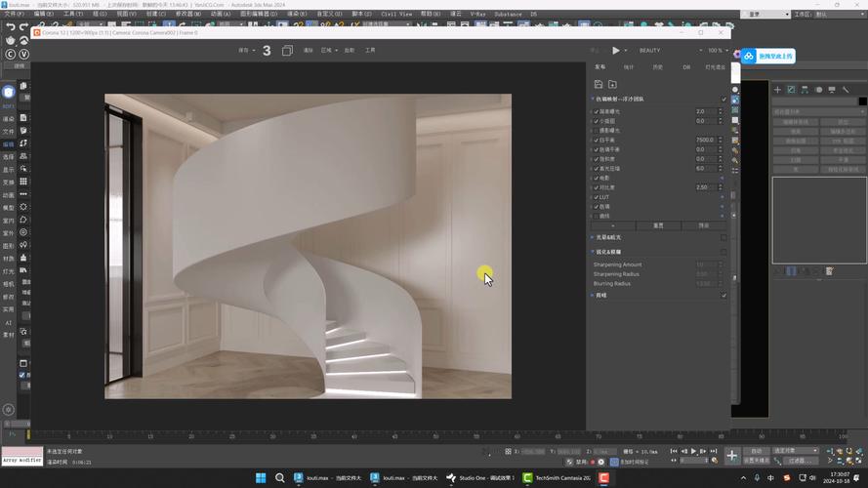
Task: Start render with the play icon
Action: (616, 50)
